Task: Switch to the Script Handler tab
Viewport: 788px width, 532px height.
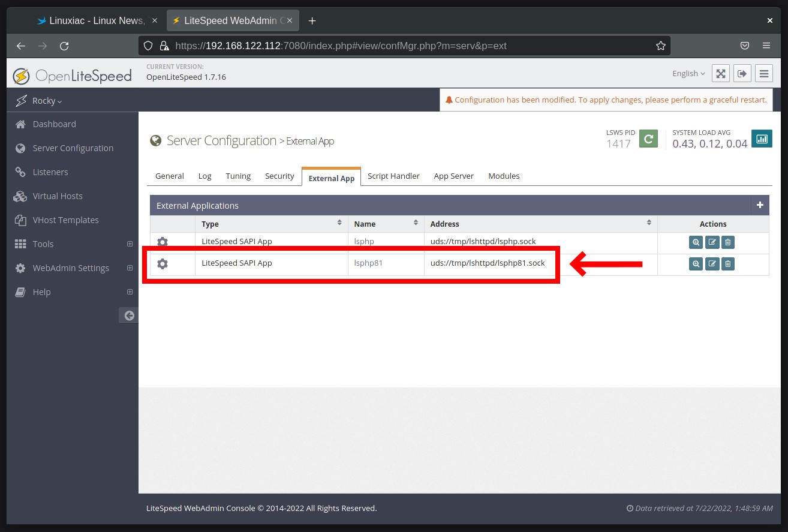Action: [x=393, y=176]
